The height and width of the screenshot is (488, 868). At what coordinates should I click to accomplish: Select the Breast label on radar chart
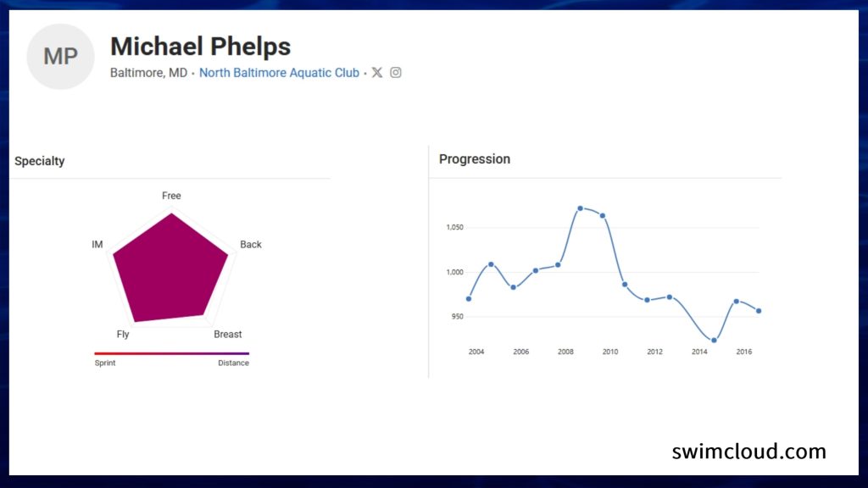[x=227, y=334]
